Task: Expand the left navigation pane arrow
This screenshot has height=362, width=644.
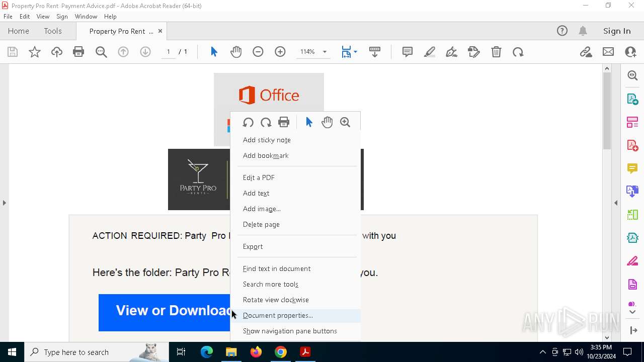Action: point(4,203)
